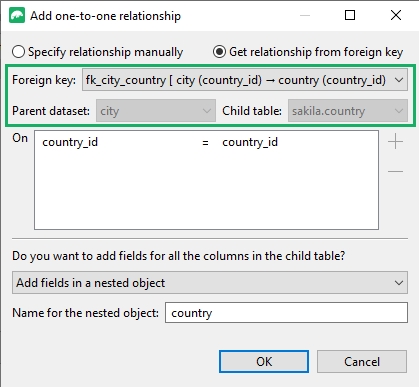Click the chevron arrow of the Foreign key combo box

[399, 80]
